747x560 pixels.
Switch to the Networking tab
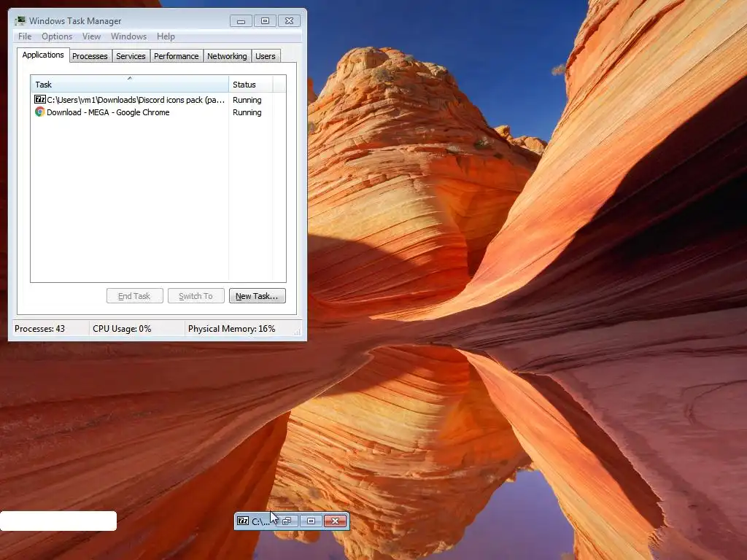[x=227, y=56]
